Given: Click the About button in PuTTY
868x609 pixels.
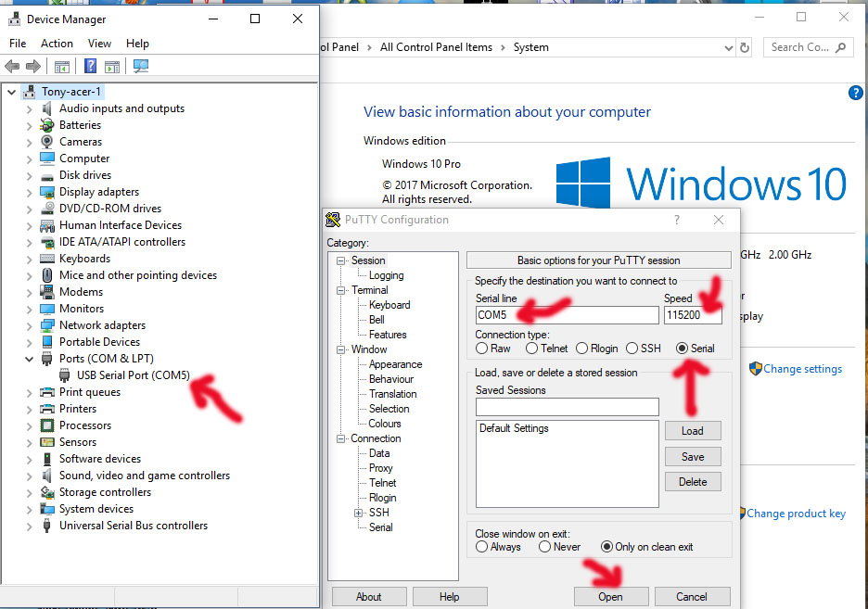Looking at the screenshot, I should [369, 597].
